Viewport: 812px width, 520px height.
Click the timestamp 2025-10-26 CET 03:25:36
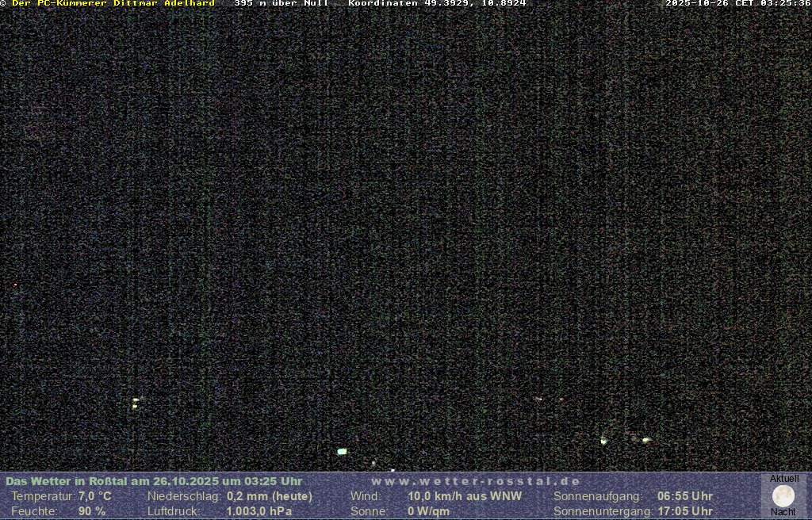coord(737,4)
